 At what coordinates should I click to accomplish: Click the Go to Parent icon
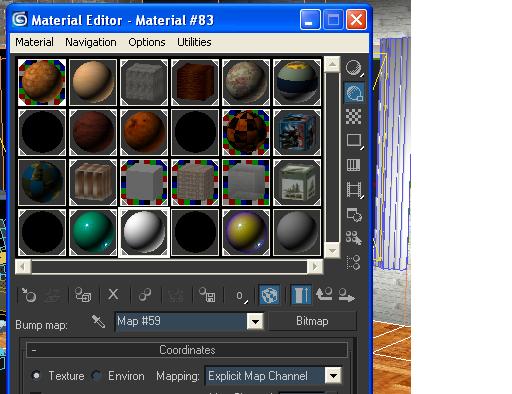[324, 295]
